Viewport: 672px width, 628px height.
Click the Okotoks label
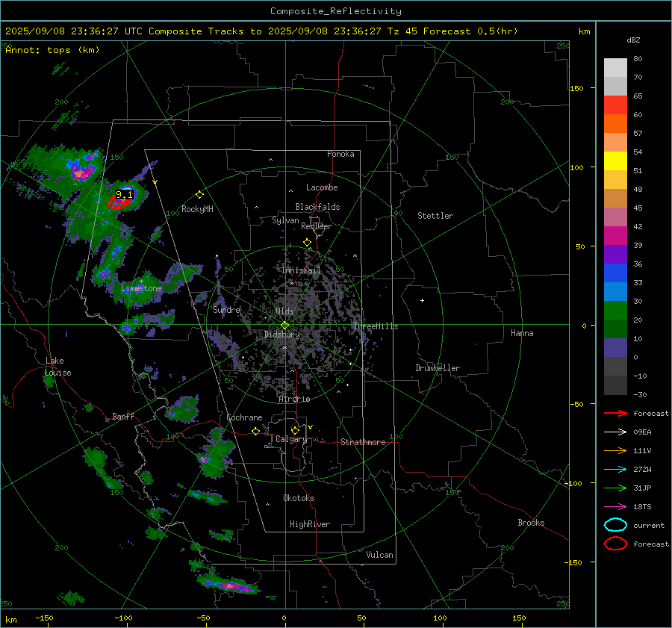299,498
